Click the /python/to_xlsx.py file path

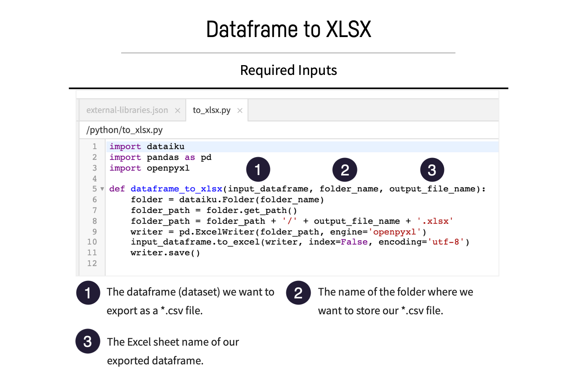click(124, 130)
